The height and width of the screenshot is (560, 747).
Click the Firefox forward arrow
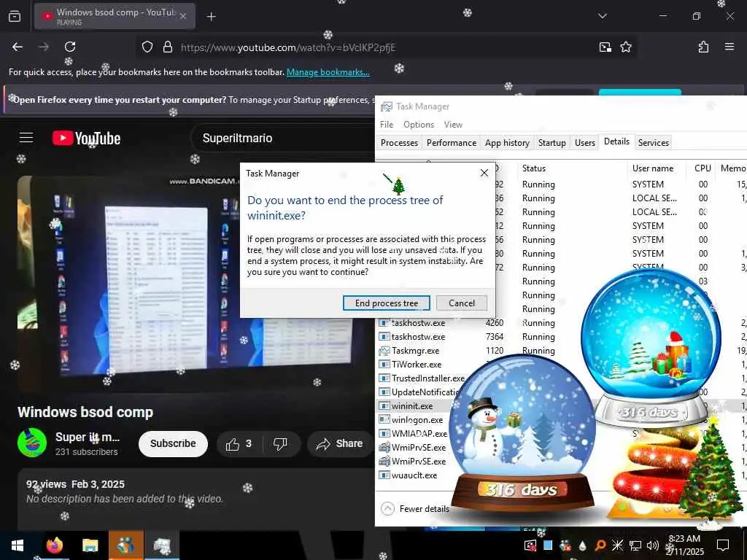(x=44, y=47)
